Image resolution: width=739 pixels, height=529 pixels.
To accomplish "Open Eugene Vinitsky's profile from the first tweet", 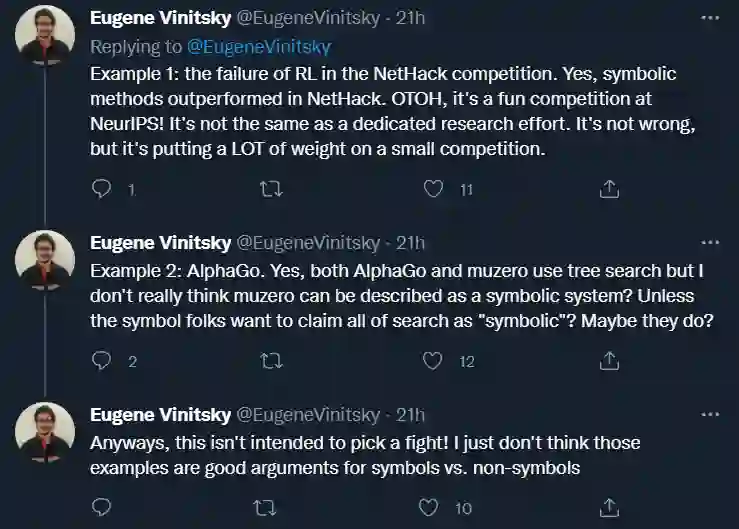I will (x=159, y=18).
